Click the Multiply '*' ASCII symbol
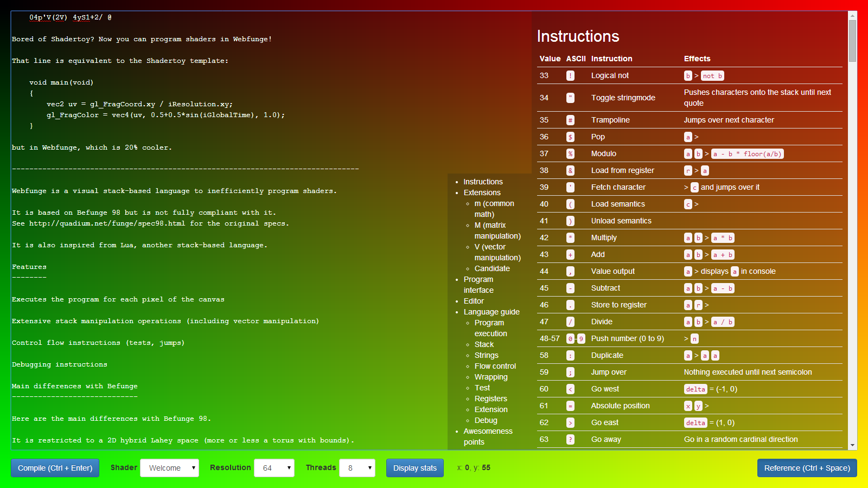This screenshot has width=868, height=488. point(570,238)
